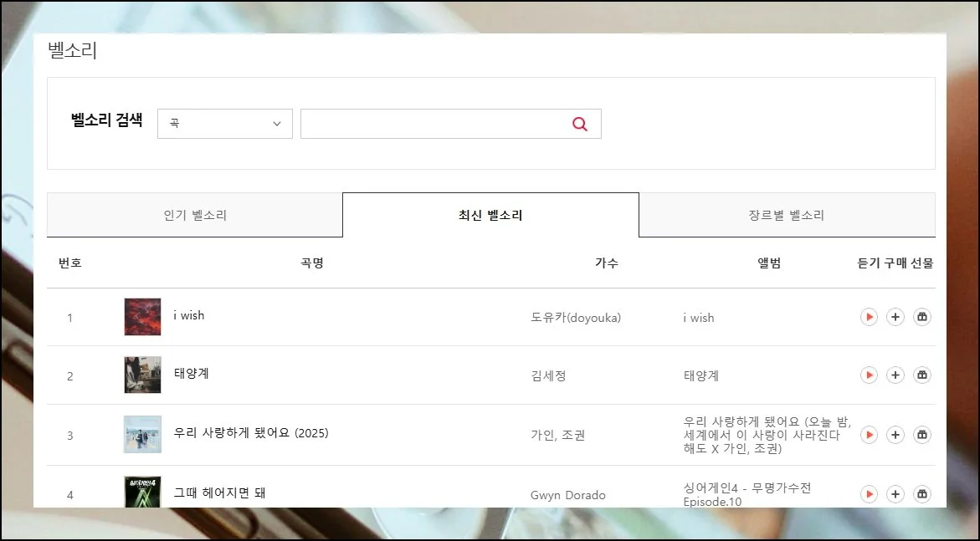Click the magnifier search icon
Image resolution: width=980 pixels, height=541 pixels.
click(x=580, y=124)
